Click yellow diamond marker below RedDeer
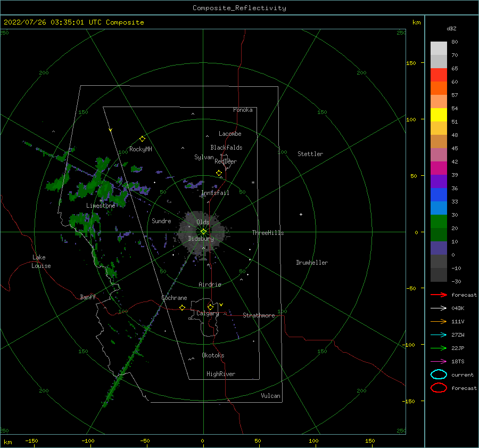Screen dimensions: 479x448 click(x=219, y=173)
